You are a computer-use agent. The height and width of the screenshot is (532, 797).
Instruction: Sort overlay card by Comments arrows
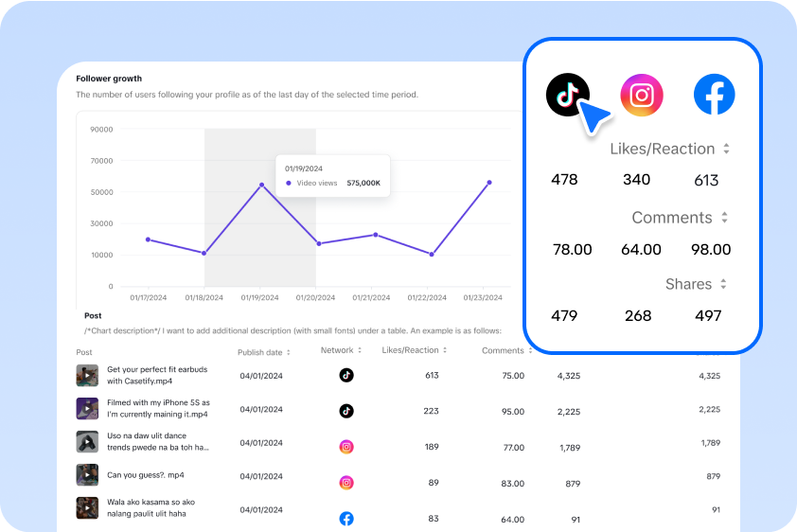click(x=724, y=218)
